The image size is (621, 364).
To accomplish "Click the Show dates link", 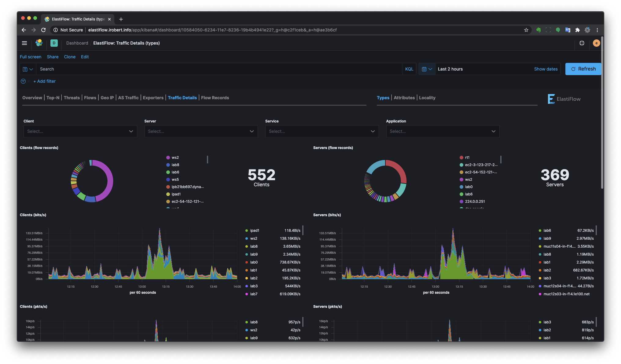I will [x=546, y=69].
